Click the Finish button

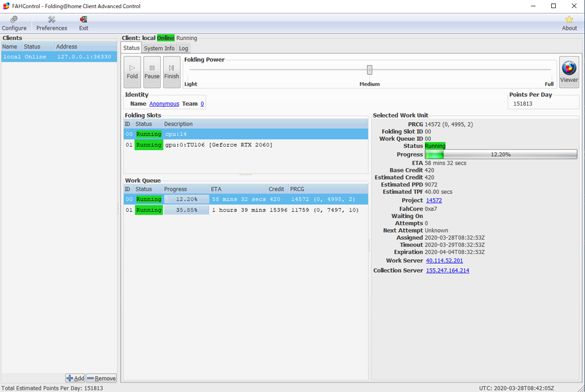[x=171, y=72]
